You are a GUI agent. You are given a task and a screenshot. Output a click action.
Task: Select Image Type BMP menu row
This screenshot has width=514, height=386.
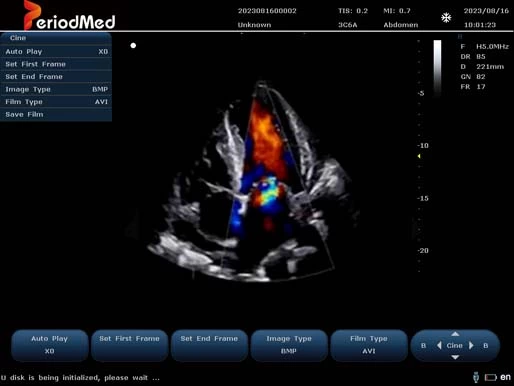[56, 89]
